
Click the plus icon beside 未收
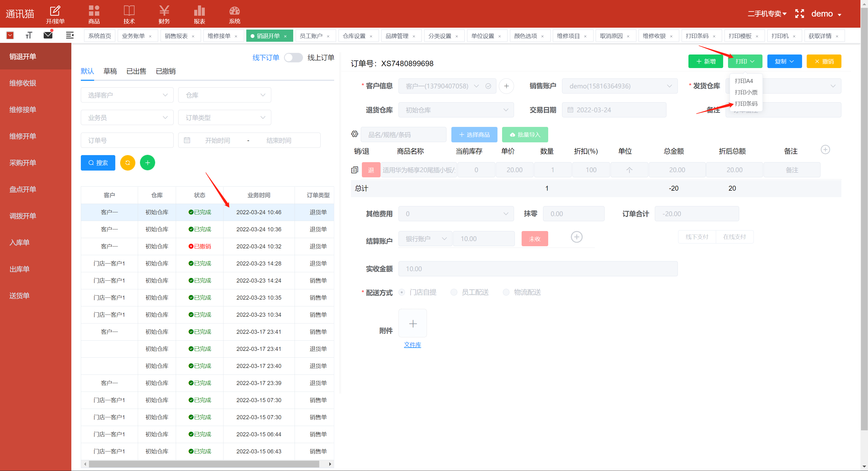point(576,237)
